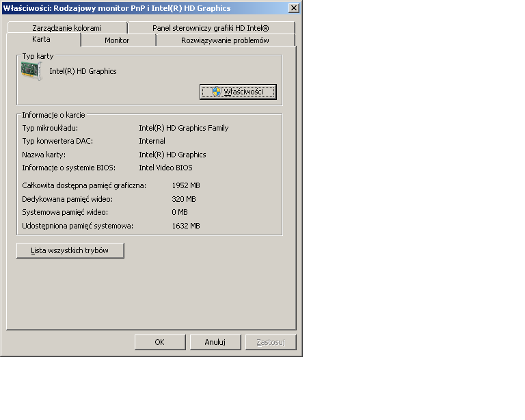Click the 'Intel(R) HD Graphics Family' value
The width and height of the screenshot is (525, 420).
coord(184,128)
